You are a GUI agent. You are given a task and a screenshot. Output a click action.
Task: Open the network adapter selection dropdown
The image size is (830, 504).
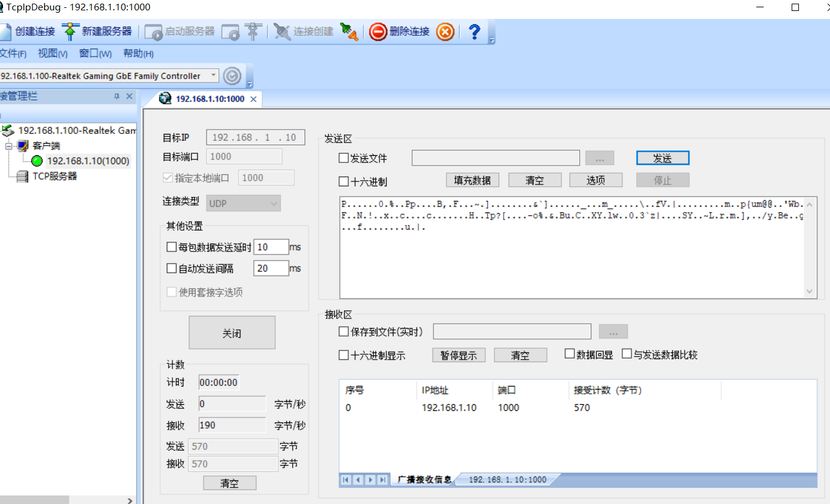coord(213,75)
